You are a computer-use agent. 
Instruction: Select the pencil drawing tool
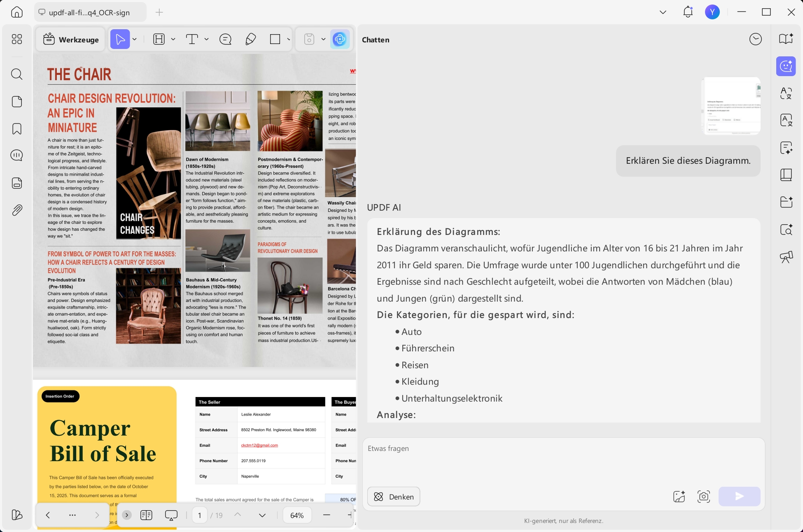click(x=250, y=39)
